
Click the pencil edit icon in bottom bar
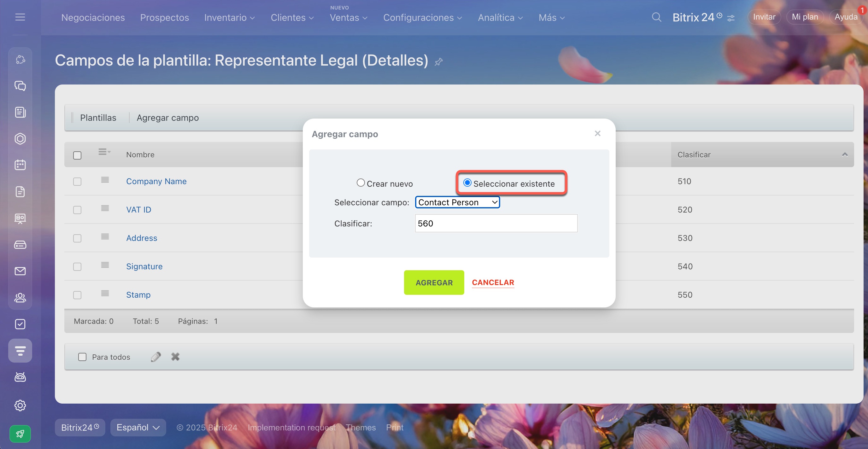click(156, 357)
